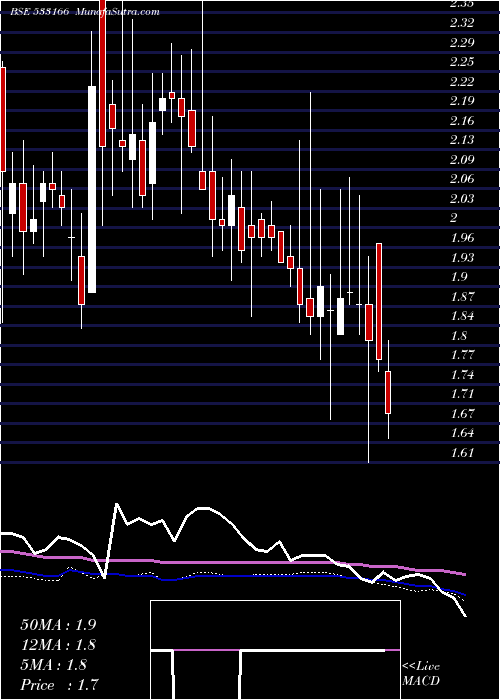This screenshot has width=500, height=700.
Task: Click the 1.96 price axis label
Action: [x=462, y=238]
